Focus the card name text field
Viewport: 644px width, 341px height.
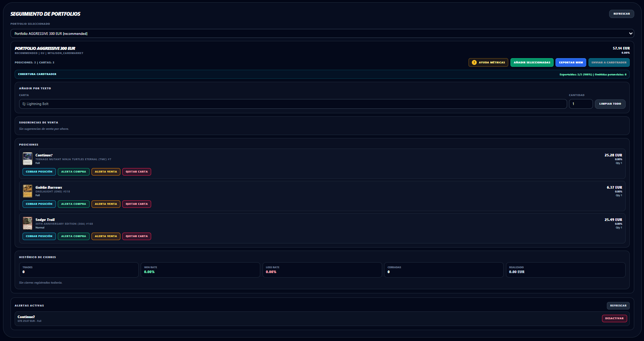[x=293, y=104]
